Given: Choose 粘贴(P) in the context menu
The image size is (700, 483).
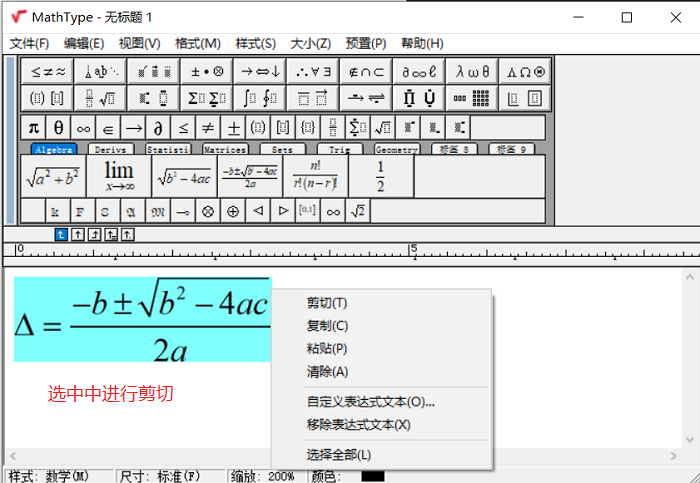Looking at the screenshot, I should pyautogui.click(x=382, y=349).
